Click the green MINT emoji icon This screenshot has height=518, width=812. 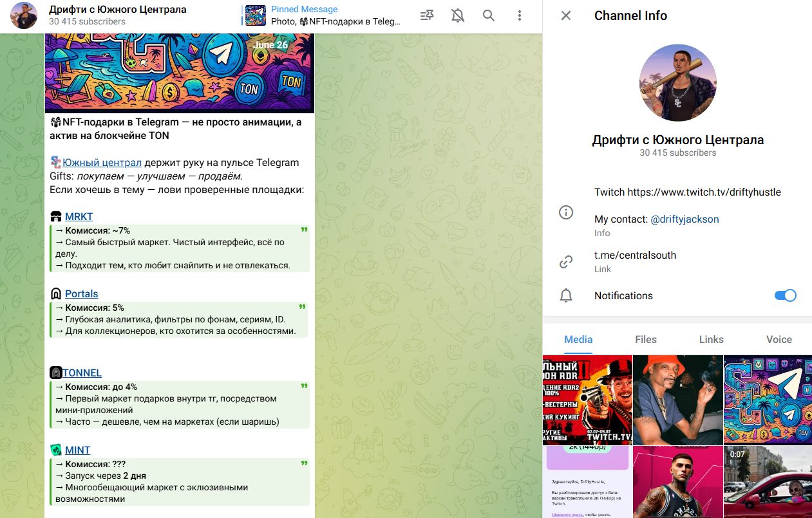point(56,450)
